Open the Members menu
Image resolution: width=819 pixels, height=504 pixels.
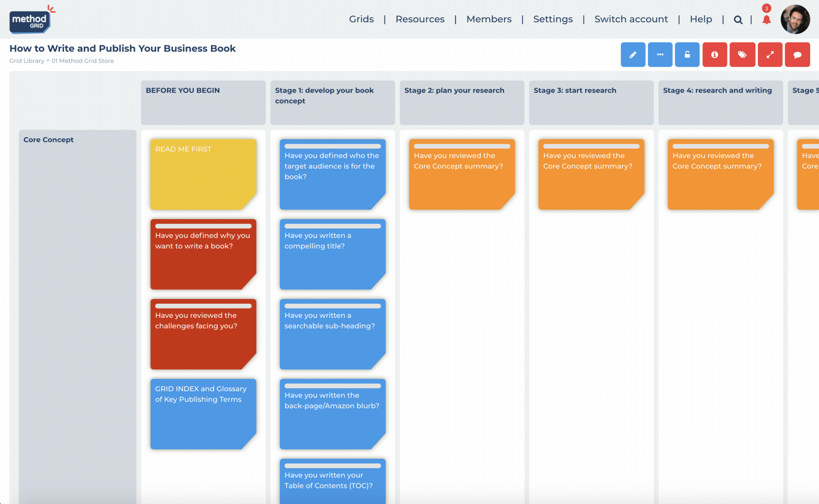tap(489, 19)
